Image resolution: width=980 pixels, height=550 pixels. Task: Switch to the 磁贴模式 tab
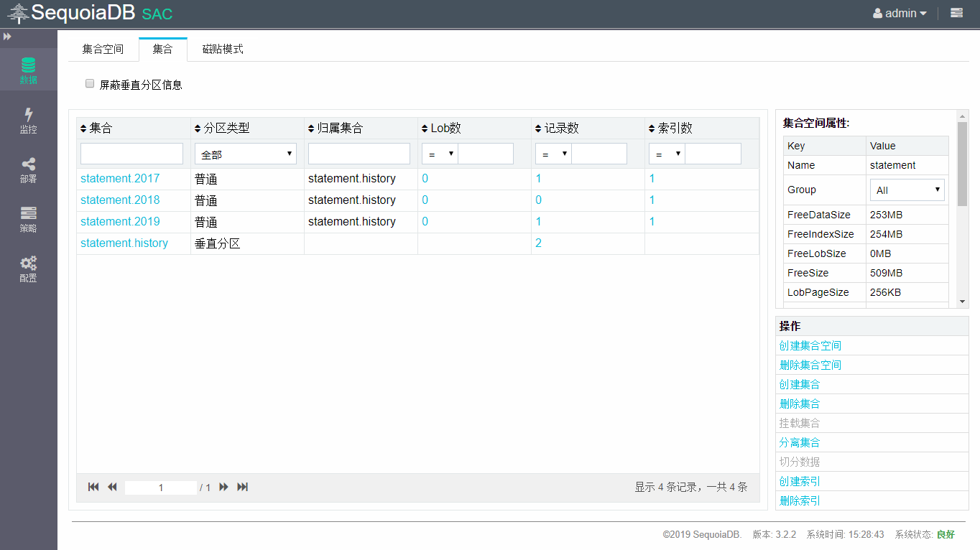(223, 49)
